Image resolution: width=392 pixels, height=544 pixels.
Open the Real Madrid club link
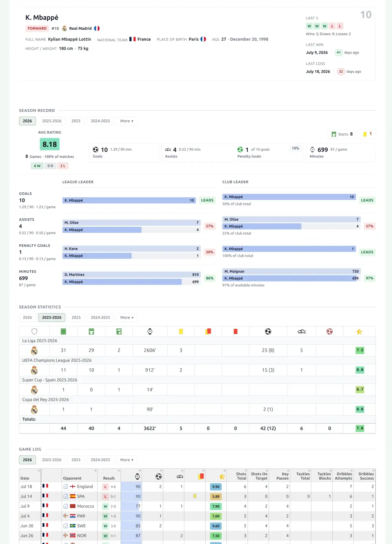tap(80, 29)
